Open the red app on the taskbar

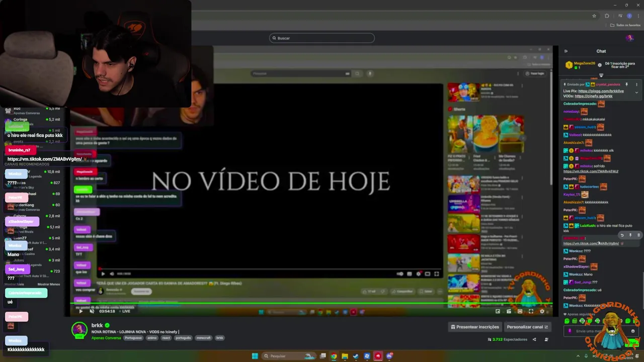(x=378, y=356)
